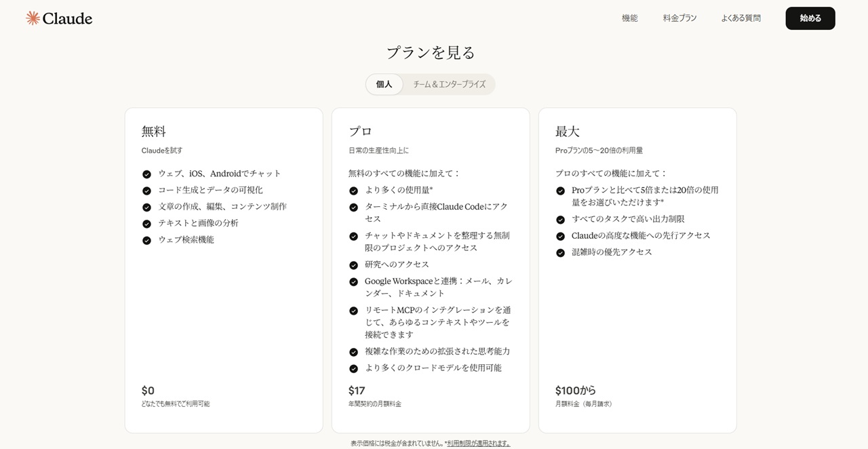
Task: Click checkmark beside ターミナルから直接Claude Code
Action: point(353,208)
